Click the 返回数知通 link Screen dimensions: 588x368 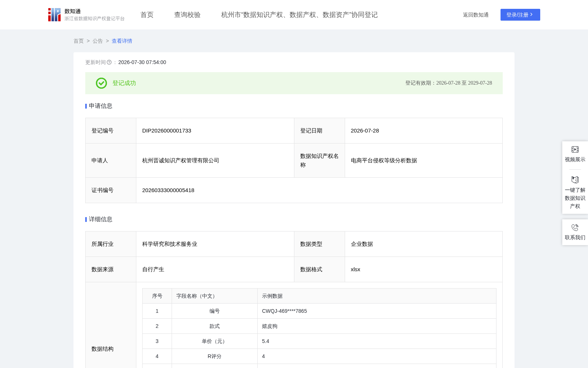tap(476, 15)
